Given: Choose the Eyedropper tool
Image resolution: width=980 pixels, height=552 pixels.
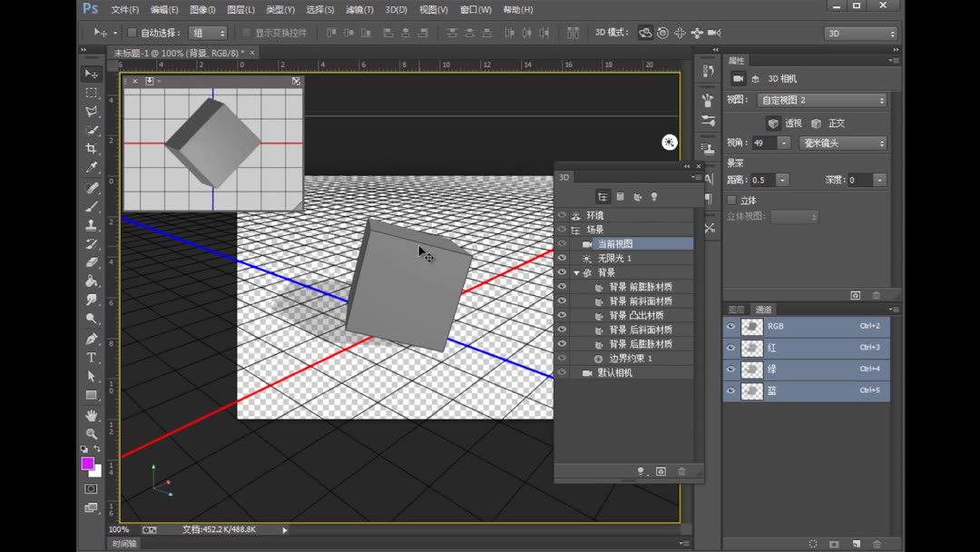Looking at the screenshot, I should (x=92, y=168).
